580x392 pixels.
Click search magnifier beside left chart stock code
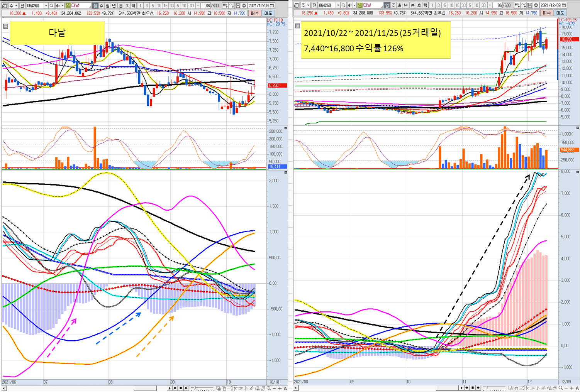click(x=51, y=5)
